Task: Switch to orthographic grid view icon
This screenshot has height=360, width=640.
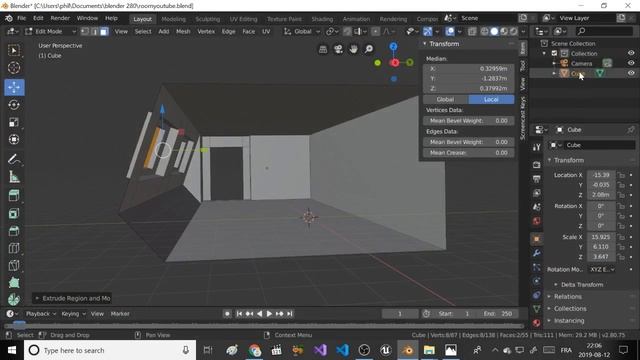Action: 323,49
